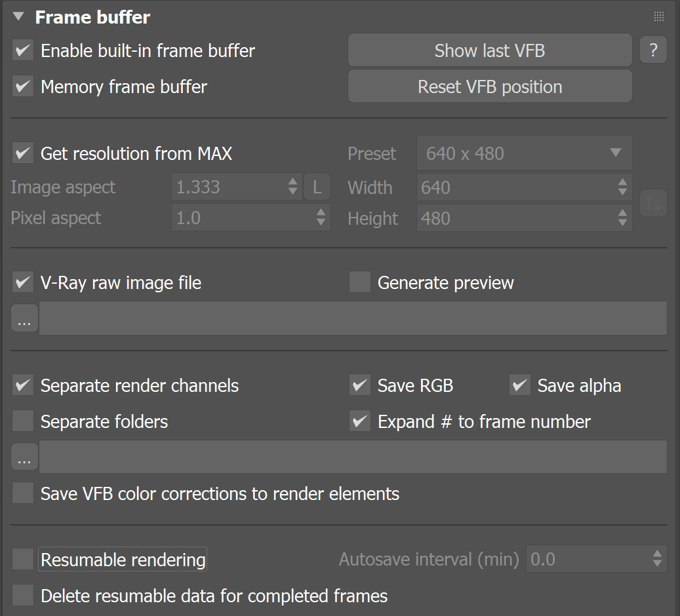Click the swap width and height icon

click(x=653, y=202)
